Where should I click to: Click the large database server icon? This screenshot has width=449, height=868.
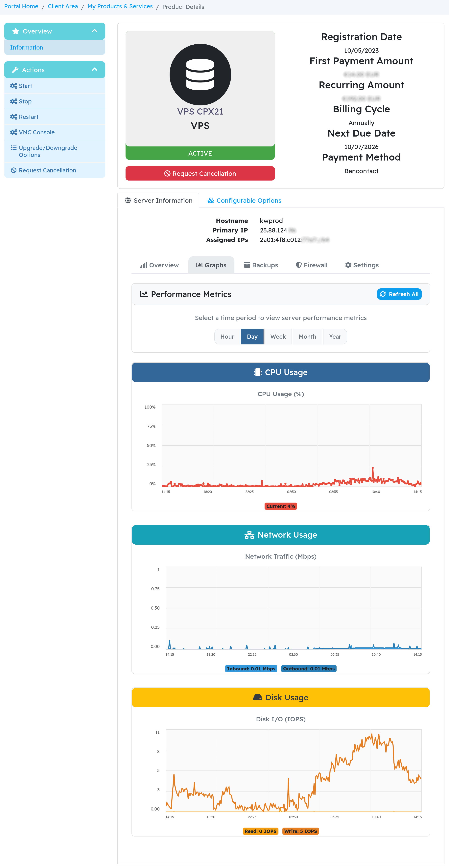[200, 75]
